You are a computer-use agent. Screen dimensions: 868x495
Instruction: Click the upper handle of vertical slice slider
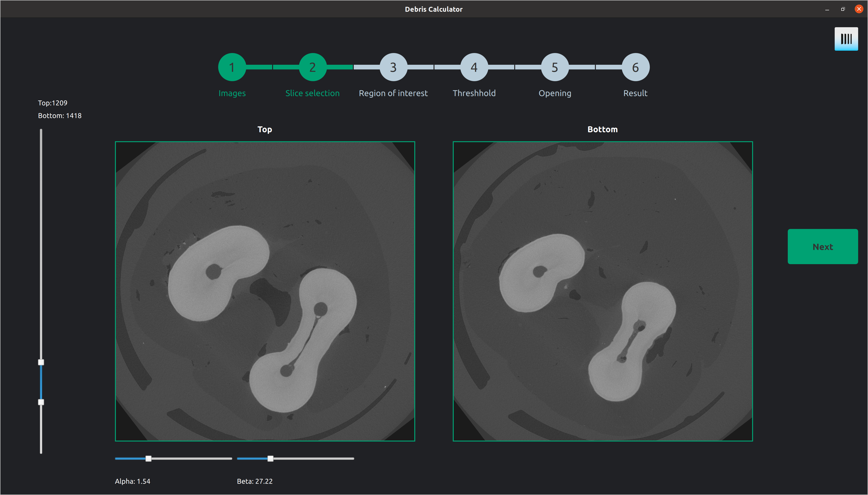pos(41,362)
